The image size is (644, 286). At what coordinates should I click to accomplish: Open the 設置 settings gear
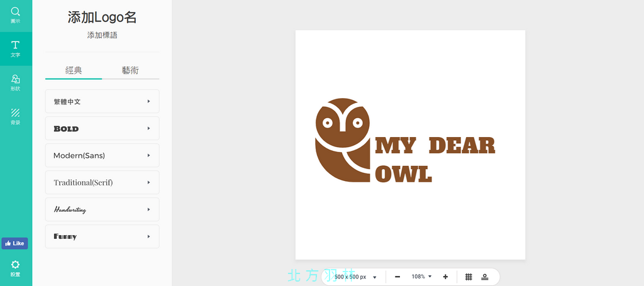pyautogui.click(x=16, y=269)
